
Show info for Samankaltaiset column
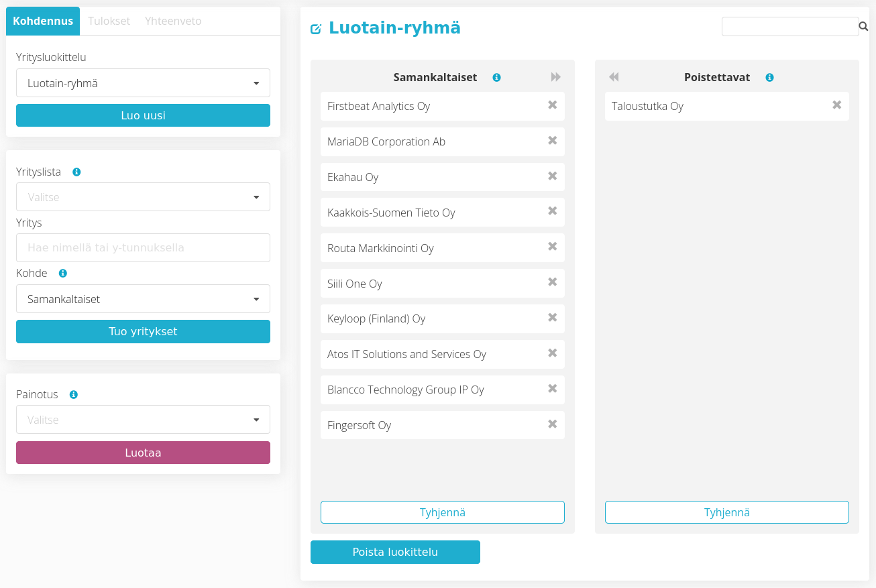(x=496, y=78)
